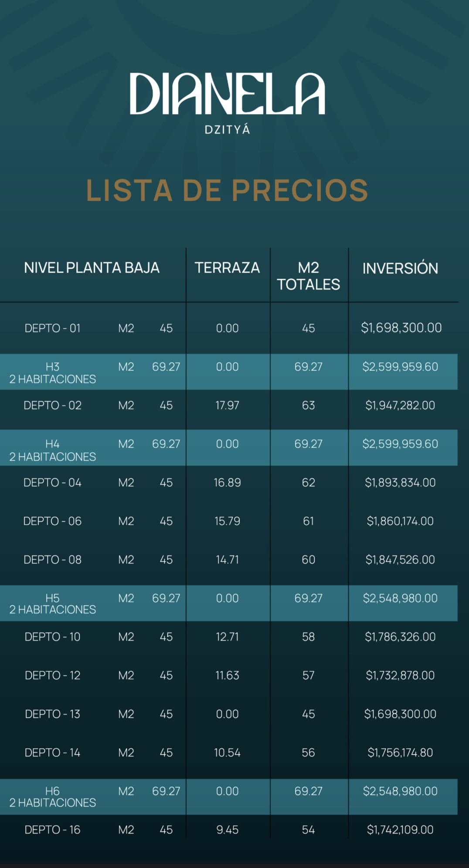This screenshot has height=868, width=469.
Task: Select the NIVEL PLANTA BAJA column header
Action: (x=92, y=267)
